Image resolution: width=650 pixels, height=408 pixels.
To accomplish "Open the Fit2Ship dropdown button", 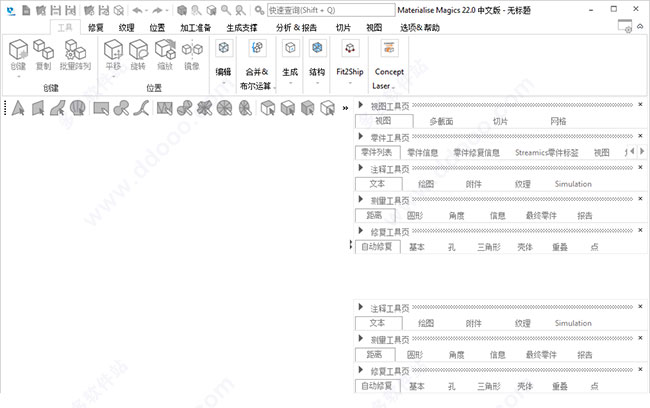I will tap(350, 62).
